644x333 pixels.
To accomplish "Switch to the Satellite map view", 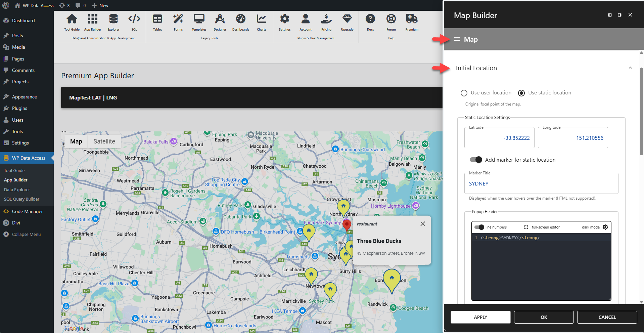I will coord(104,141).
